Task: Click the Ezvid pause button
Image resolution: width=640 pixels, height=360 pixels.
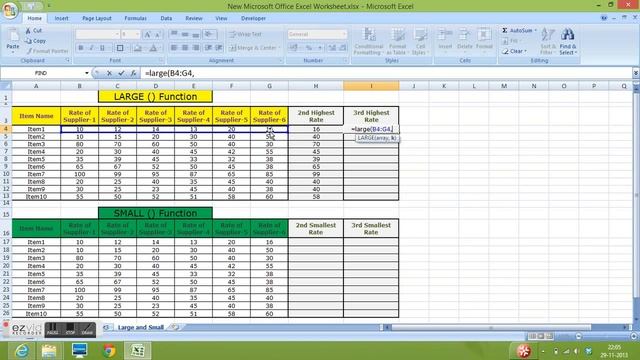Action: pos(52,329)
